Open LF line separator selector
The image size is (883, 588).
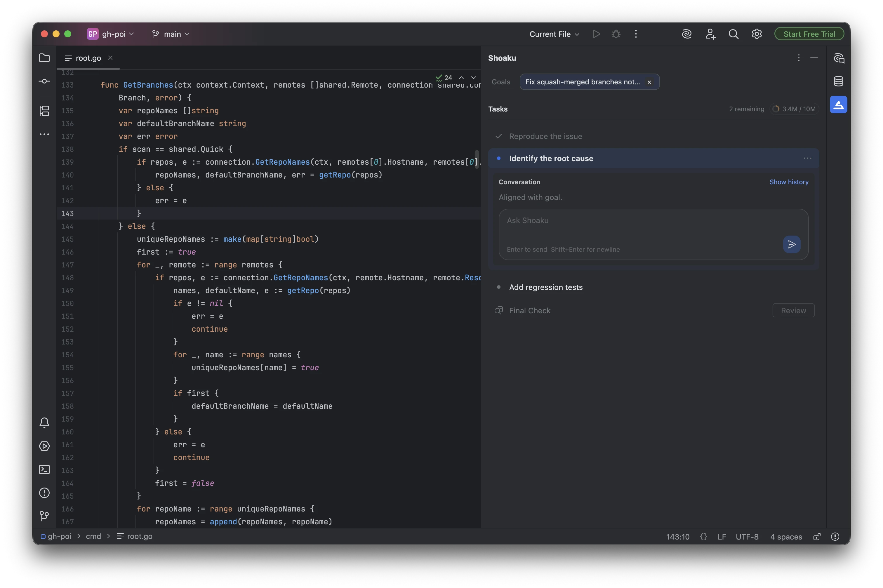(x=722, y=537)
